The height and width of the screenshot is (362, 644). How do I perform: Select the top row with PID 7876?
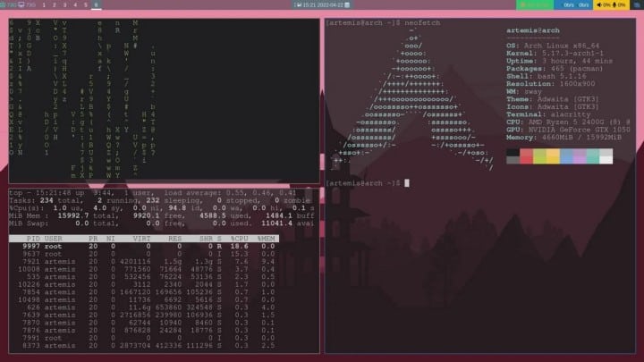pos(144,331)
